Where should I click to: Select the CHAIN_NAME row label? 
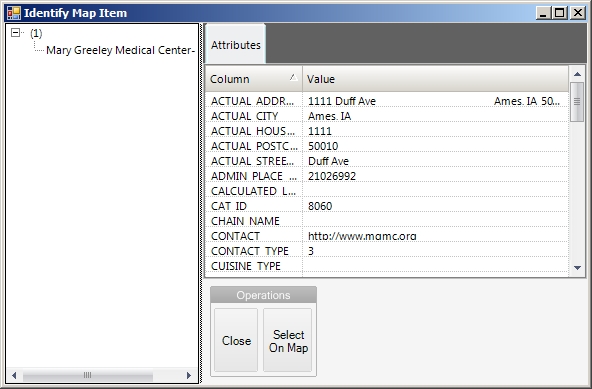245,221
